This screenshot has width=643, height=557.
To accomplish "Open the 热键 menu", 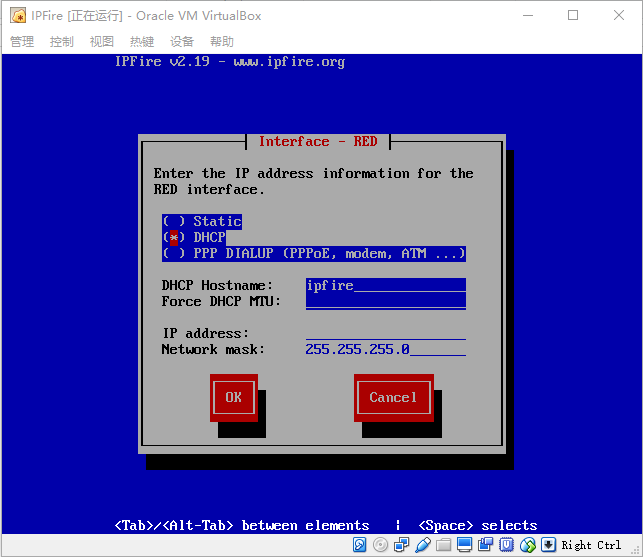I will click(142, 41).
